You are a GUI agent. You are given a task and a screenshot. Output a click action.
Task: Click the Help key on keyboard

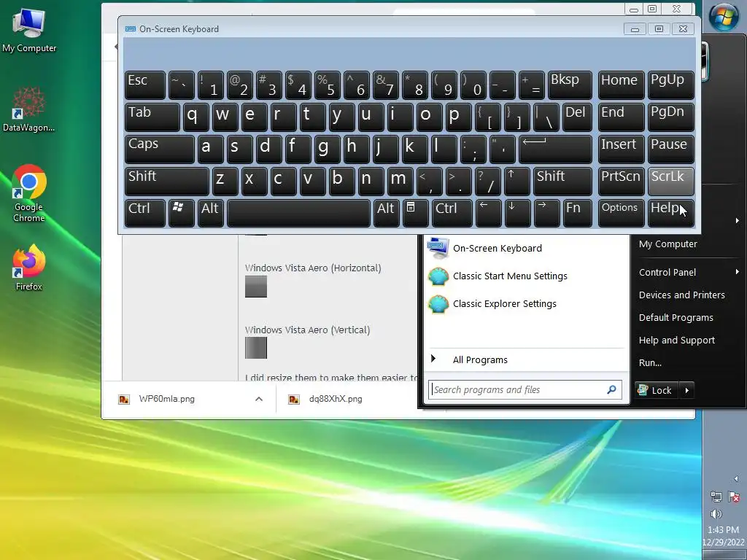[671, 213]
